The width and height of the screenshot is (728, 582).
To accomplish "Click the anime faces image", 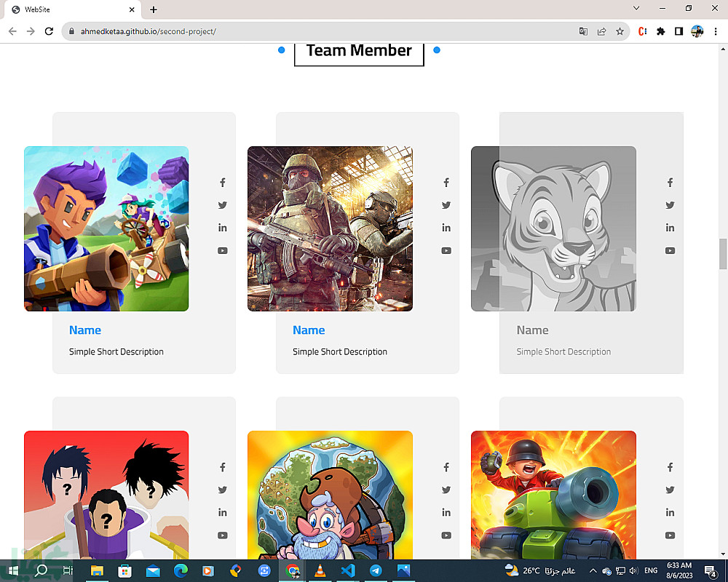I will click(106, 495).
